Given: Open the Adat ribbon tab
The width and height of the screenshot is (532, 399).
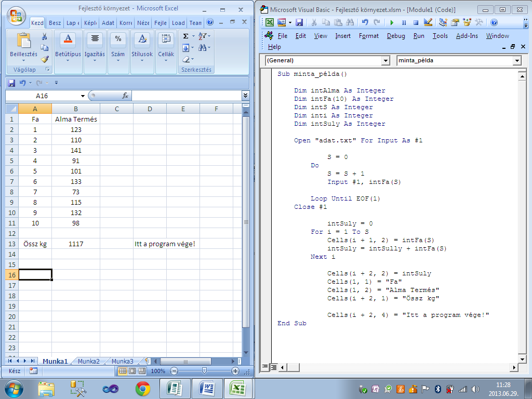Looking at the screenshot, I should [108, 23].
